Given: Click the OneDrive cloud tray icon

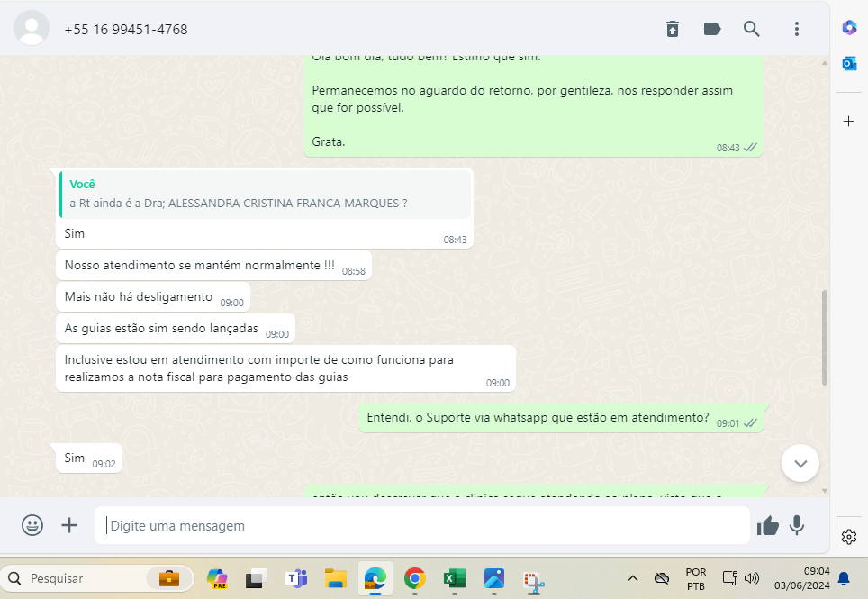Looking at the screenshot, I should tap(662, 578).
